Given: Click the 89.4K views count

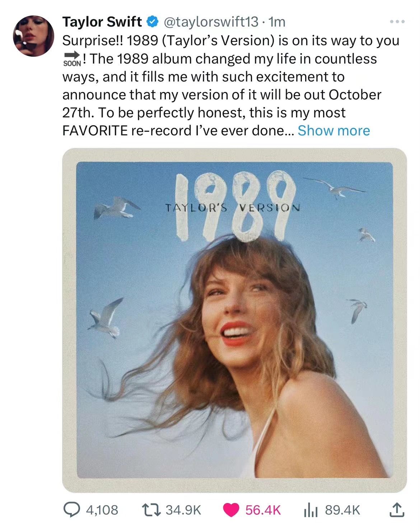Looking at the screenshot, I should pyautogui.click(x=342, y=510).
